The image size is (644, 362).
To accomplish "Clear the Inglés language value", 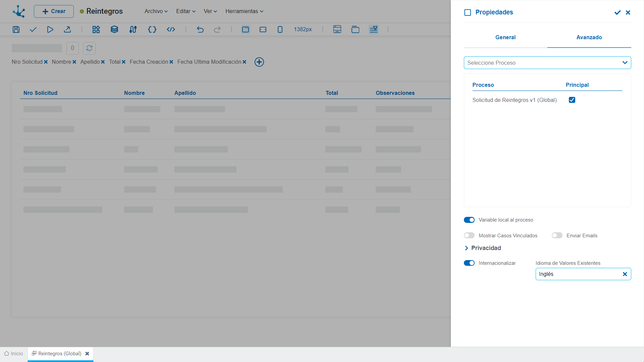I will pos(625,274).
